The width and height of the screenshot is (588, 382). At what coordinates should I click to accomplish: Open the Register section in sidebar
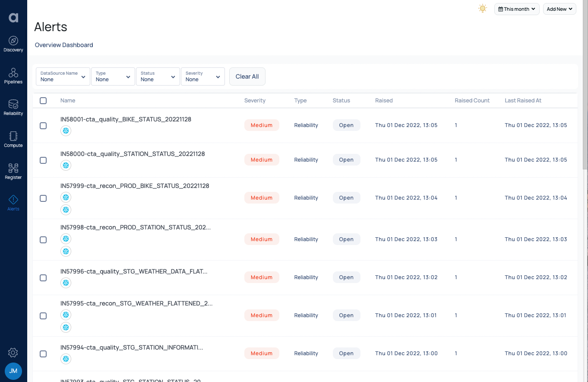13,170
